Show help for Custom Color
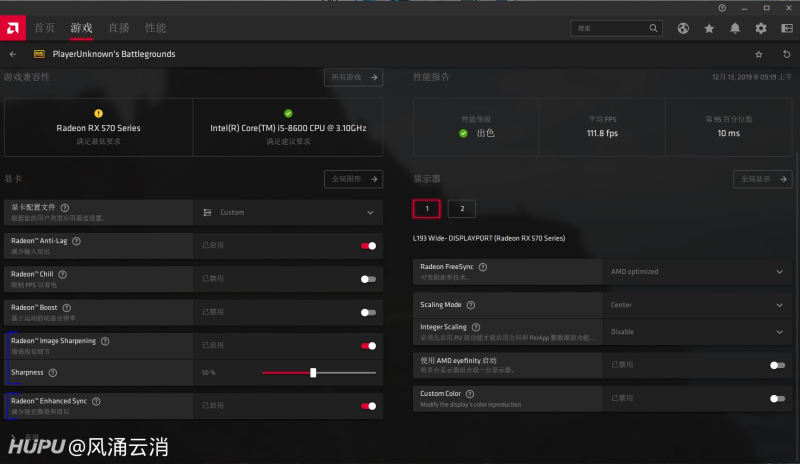This screenshot has height=464, width=800. 470,394
